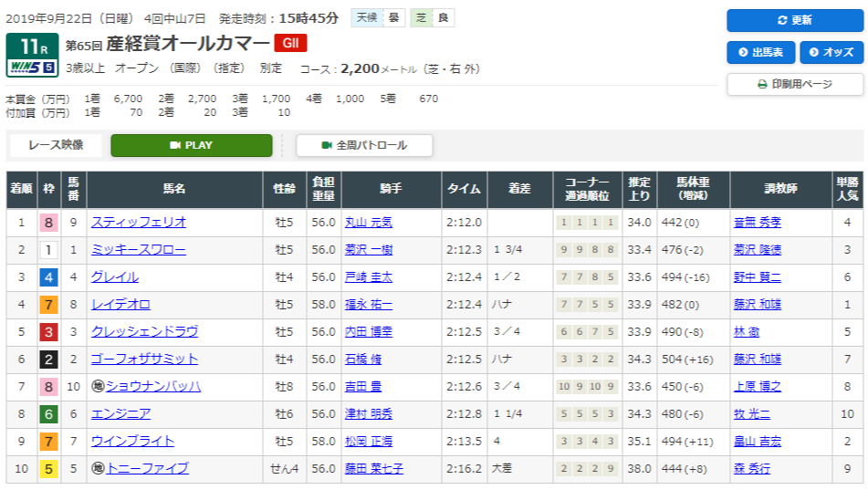Image resolution: width=868 pixels, height=490 pixels.
Task: Click the 地 mark beside トニーファイブ
Action: coord(98,469)
